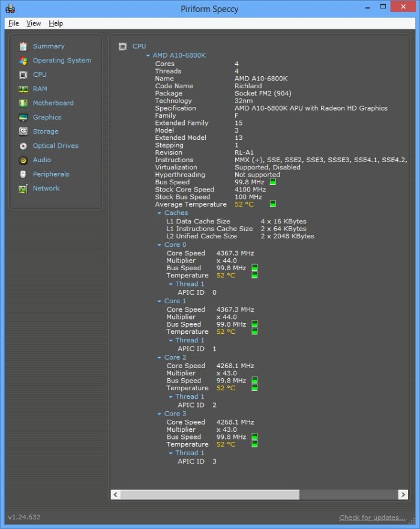Collapse Thread 1 under Core 2
This screenshot has height=529, width=420.
(170, 397)
